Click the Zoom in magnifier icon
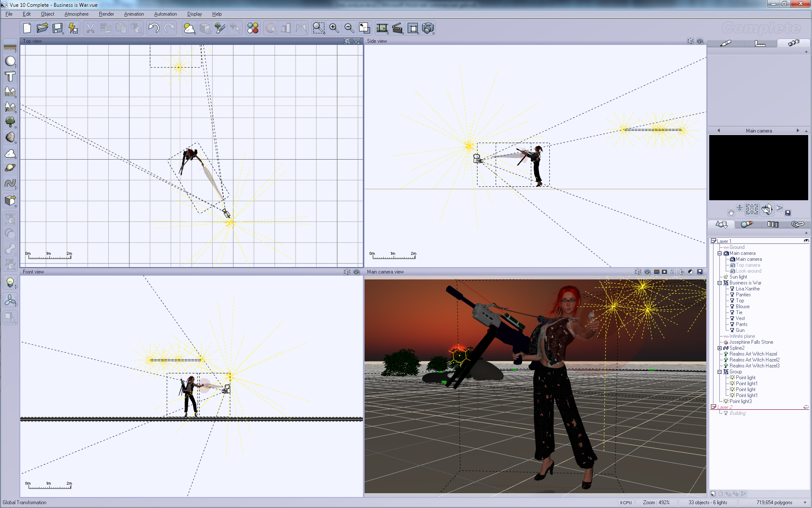The height and width of the screenshot is (508, 812). pyautogui.click(x=334, y=28)
